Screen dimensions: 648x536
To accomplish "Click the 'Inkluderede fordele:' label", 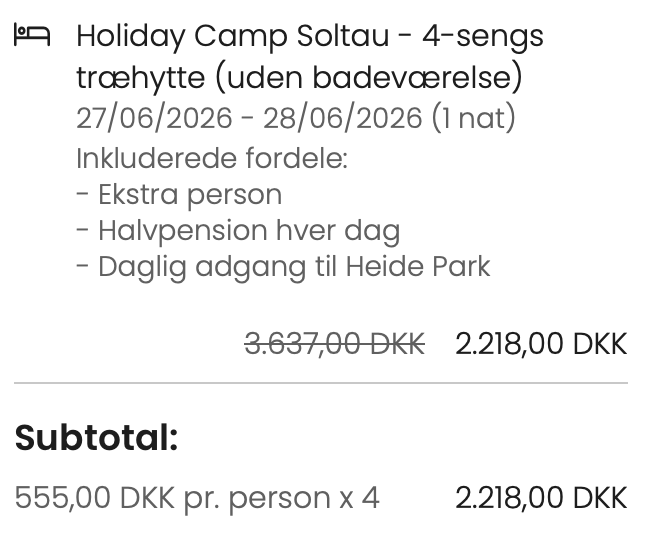I will tap(211, 158).
